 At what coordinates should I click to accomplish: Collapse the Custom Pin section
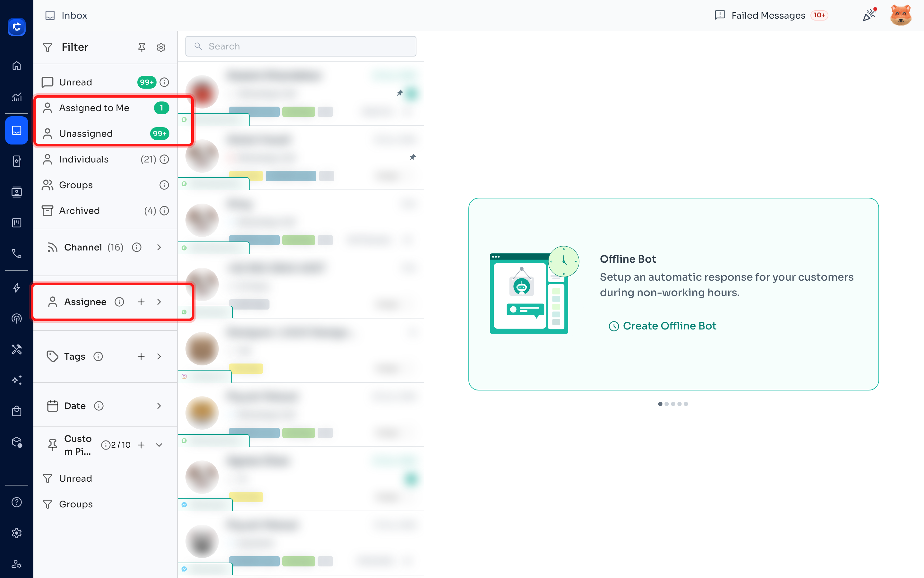[x=159, y=445]
